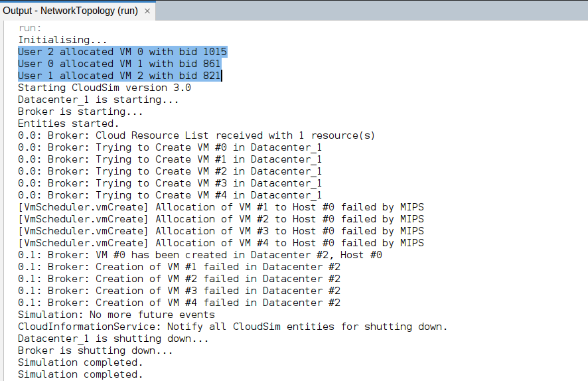Click the 'Starting CloudSim version 3.0' line
This screenshot has height=381, width=588.
104,88
